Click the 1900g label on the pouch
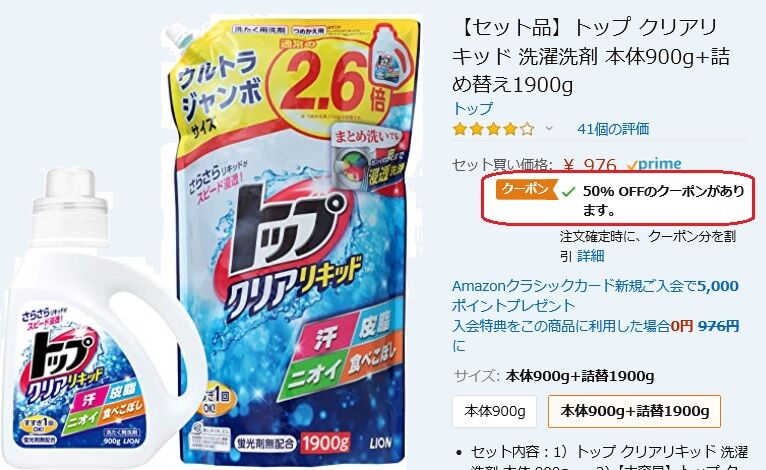 (325, 443)
